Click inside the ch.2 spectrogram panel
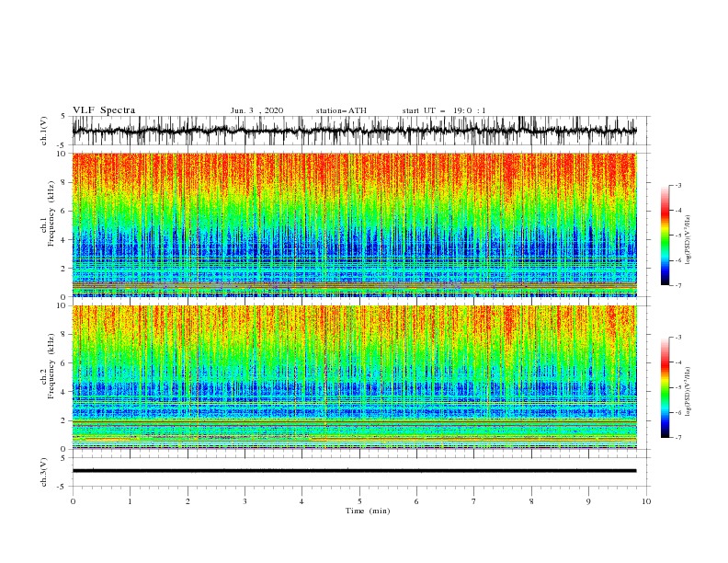This screenshot has width=728, height=563. (354, 377)
